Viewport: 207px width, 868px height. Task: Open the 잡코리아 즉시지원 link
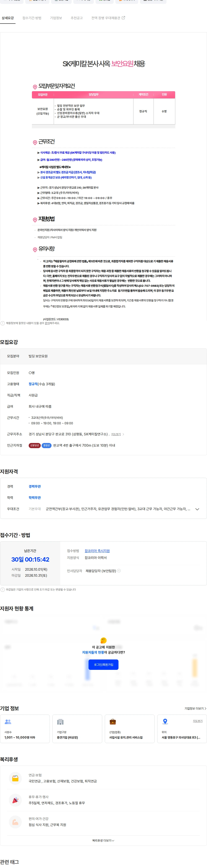pyautogui.click(x=97, y=551)
